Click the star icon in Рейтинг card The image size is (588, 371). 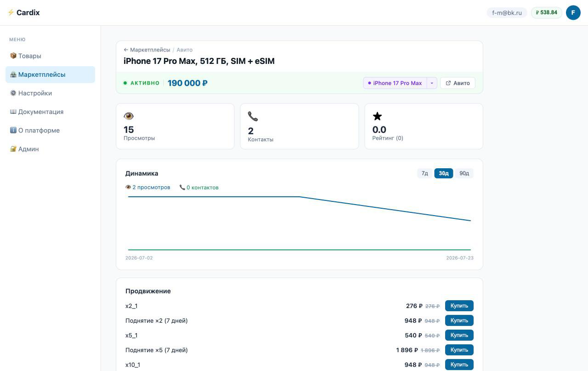pyautogui.click(x=377, y=116)
